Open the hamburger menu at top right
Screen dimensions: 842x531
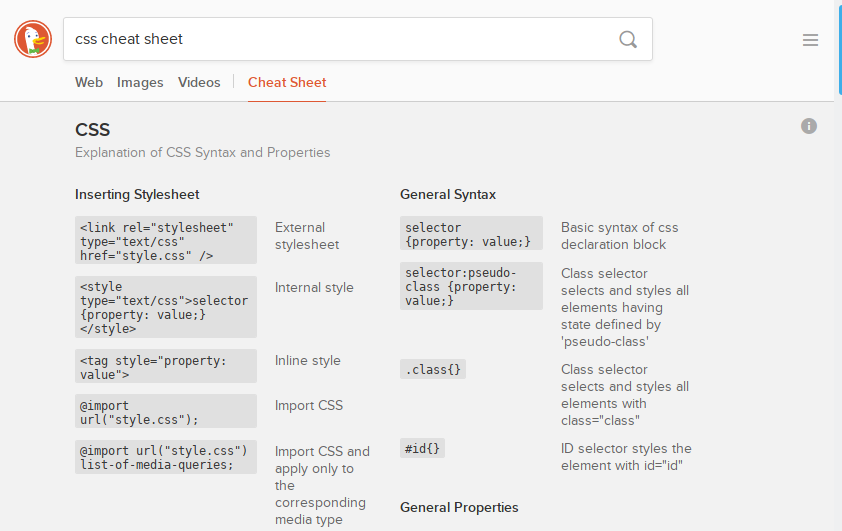point(810,40)
